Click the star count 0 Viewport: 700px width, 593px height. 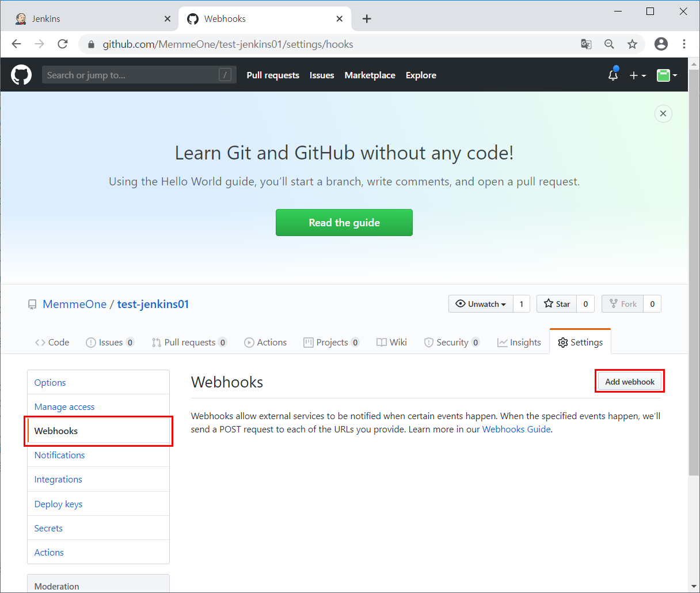585,304
